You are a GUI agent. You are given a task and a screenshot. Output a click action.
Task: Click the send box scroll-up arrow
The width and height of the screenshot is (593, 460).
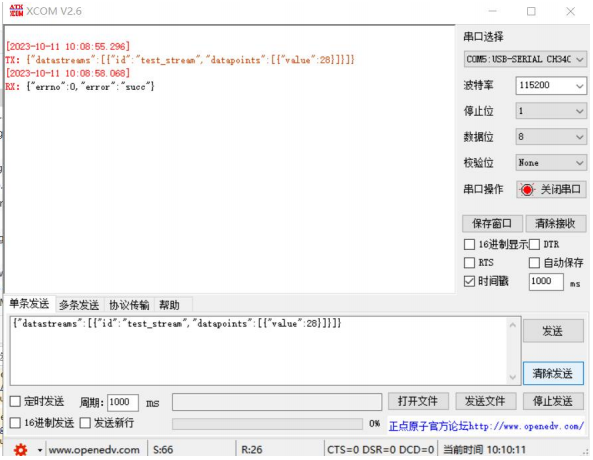click(512, 325)
